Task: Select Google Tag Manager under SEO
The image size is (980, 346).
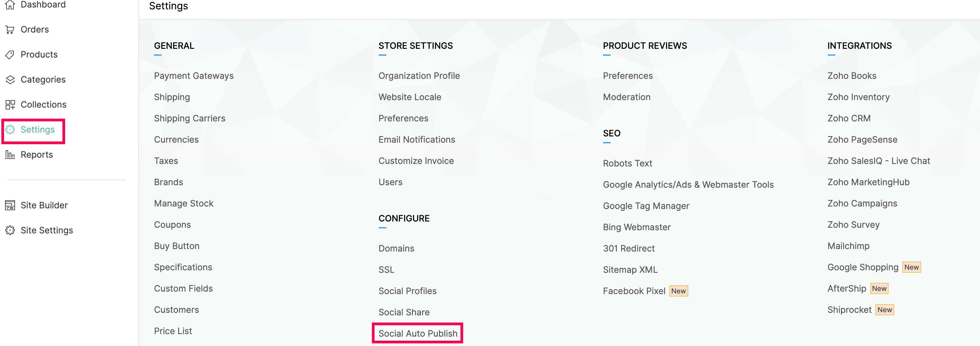Action: coord(646,206)
